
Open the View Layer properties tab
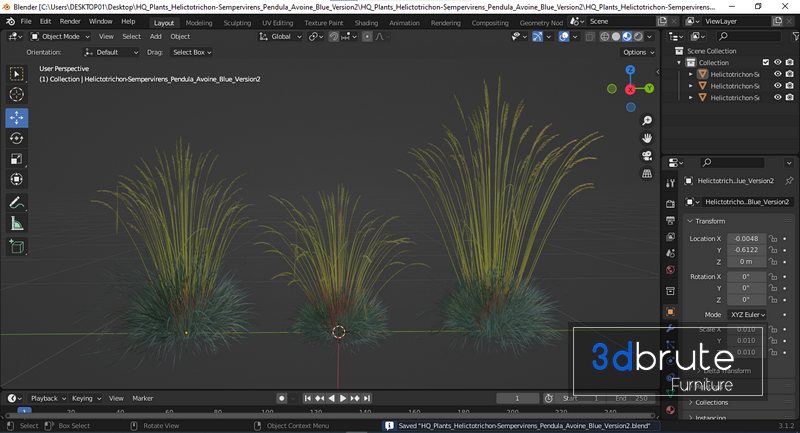pos(670,237)
